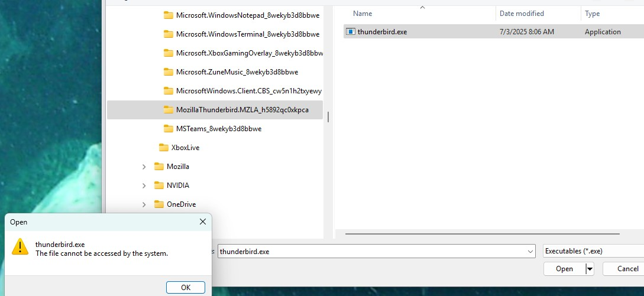This screenshot has height=296, width=644.
Task: Click the thunderbird.exe application icon
Action: coord(350,32)
